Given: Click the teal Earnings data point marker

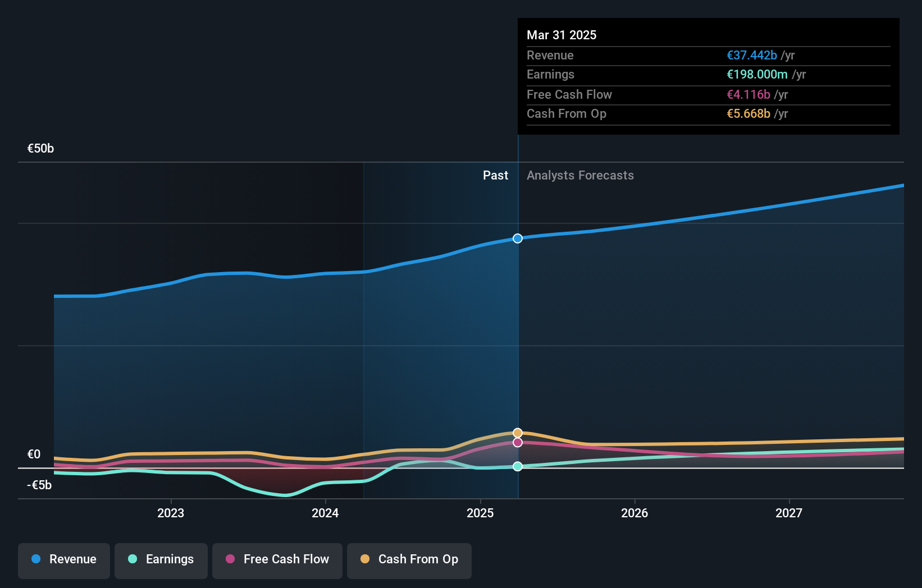Looking at the screenshot, I should (x=518, y=466).
